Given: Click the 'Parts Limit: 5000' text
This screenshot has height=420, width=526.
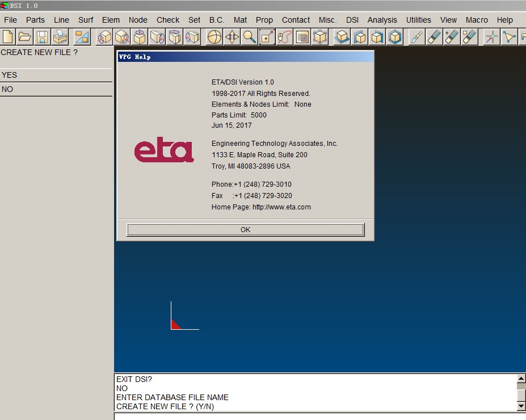Looking at the screenshot, I should (239, 115).
